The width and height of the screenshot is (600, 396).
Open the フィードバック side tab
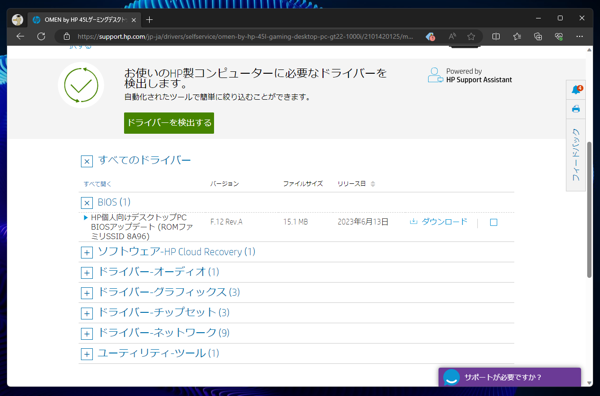(576, 154)
